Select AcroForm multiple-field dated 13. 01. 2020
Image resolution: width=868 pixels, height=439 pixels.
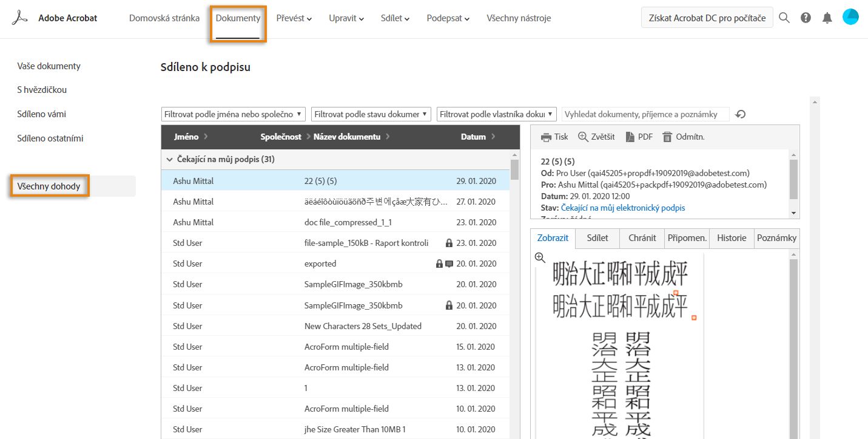point(335,367)
